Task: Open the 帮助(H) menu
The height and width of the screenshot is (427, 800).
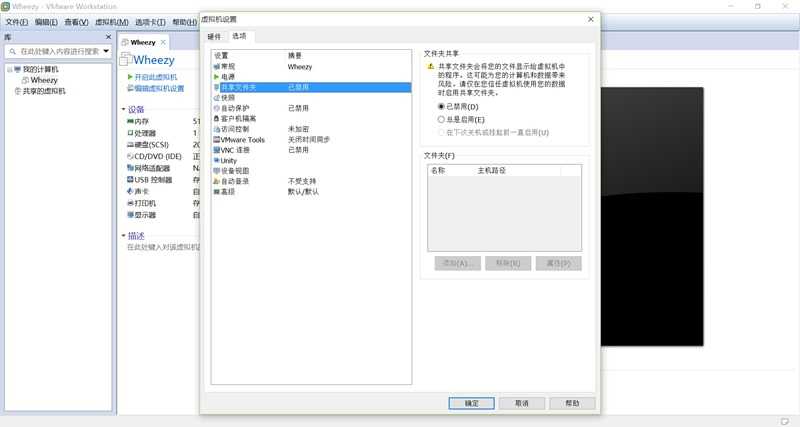Action: pyautogui.click(x=184, y=22)
